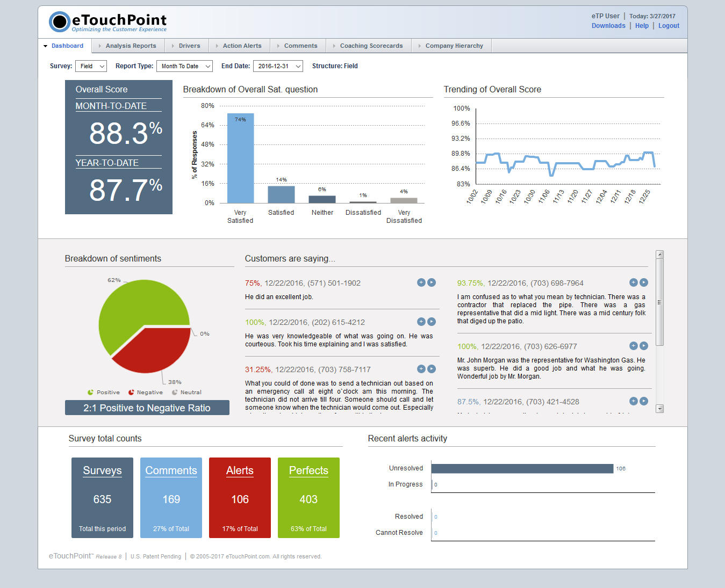Click the Downloads link
Image resolution: width=725 pixels, height=588 pixels.
coord(608,26)
